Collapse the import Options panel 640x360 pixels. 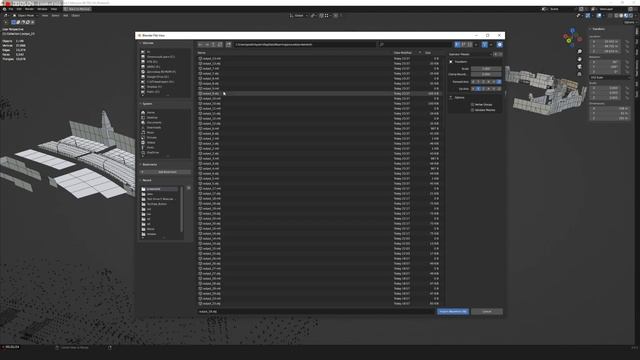click(x=451, y=98)
